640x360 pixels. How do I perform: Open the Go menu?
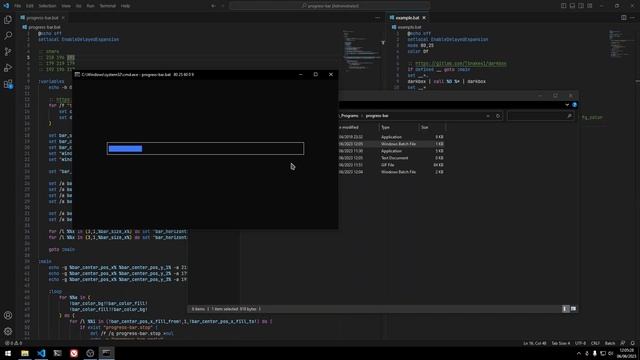[x=78, y=6]
